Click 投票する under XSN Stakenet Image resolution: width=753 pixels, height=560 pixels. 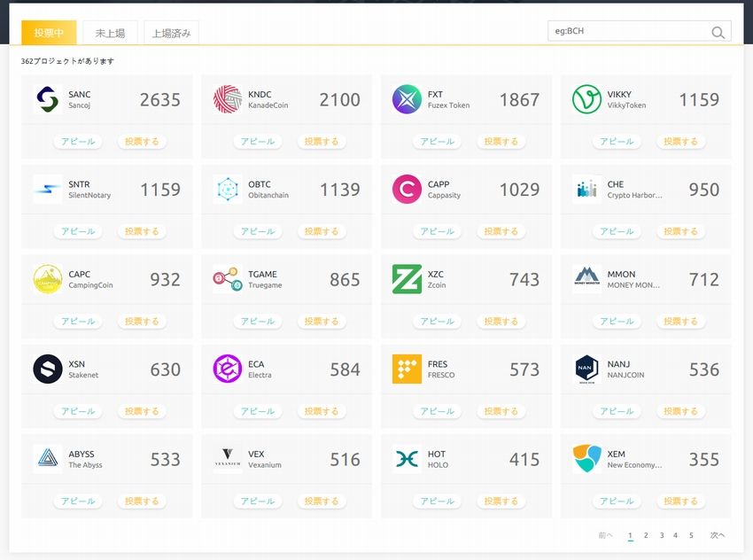[142, 410]
